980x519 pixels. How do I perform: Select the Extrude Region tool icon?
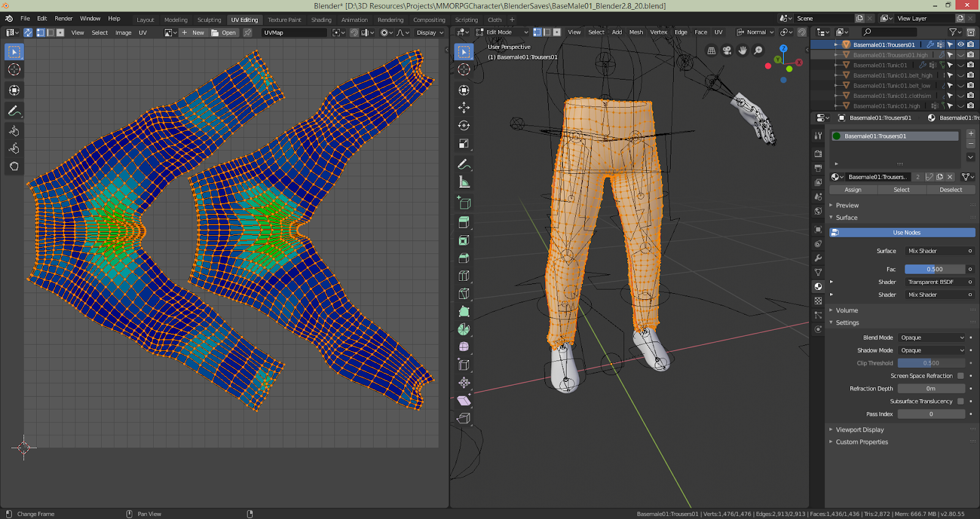464,222
